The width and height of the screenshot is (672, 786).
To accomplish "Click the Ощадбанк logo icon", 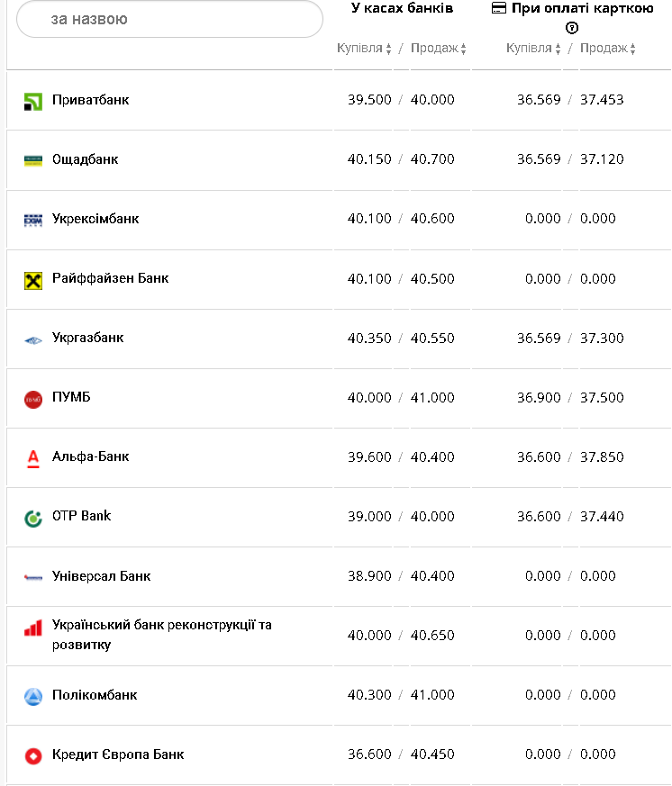I will pyautogui.click(x=33, y=160).
